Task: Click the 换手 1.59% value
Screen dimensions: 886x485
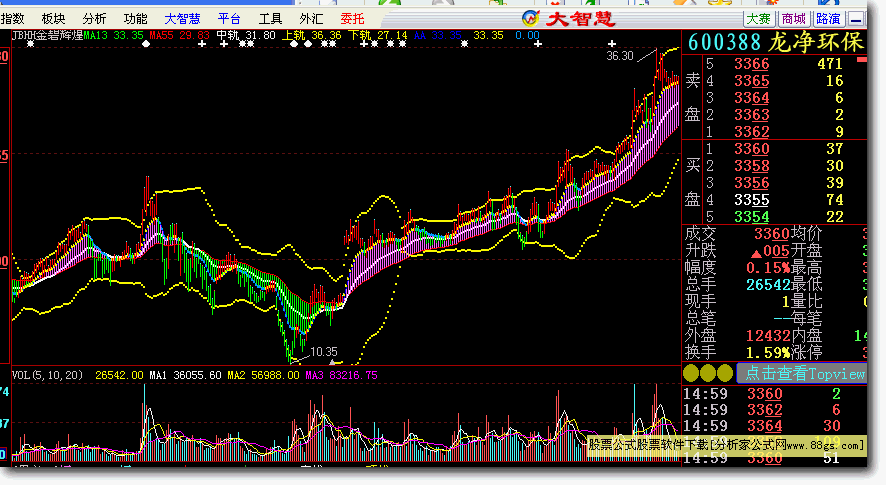Action: [768, 352]
